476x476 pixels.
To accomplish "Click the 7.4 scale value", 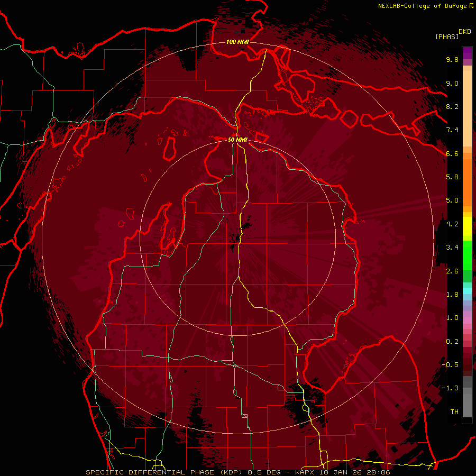I will coord(452,130).
